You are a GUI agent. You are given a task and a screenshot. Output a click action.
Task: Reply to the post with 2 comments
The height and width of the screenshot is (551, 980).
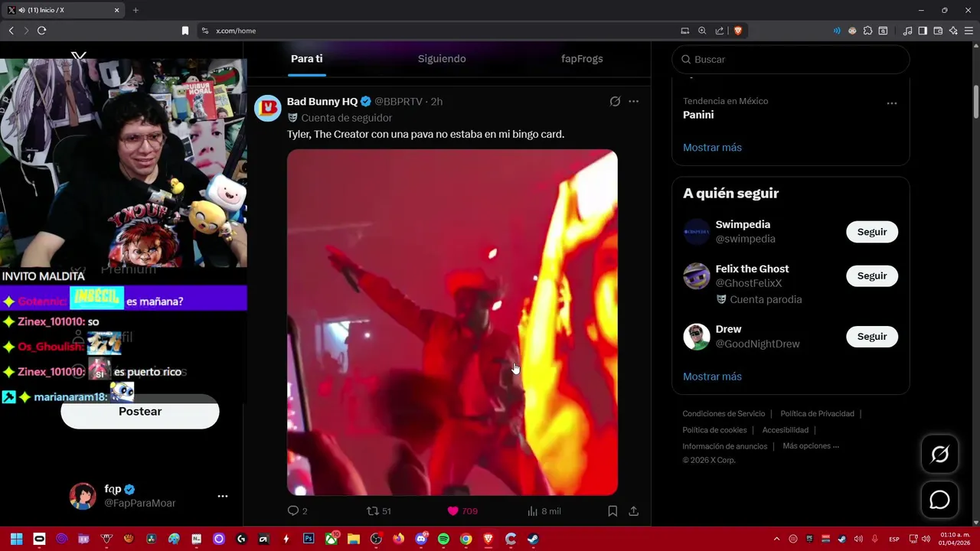click(x=297, y=511)
